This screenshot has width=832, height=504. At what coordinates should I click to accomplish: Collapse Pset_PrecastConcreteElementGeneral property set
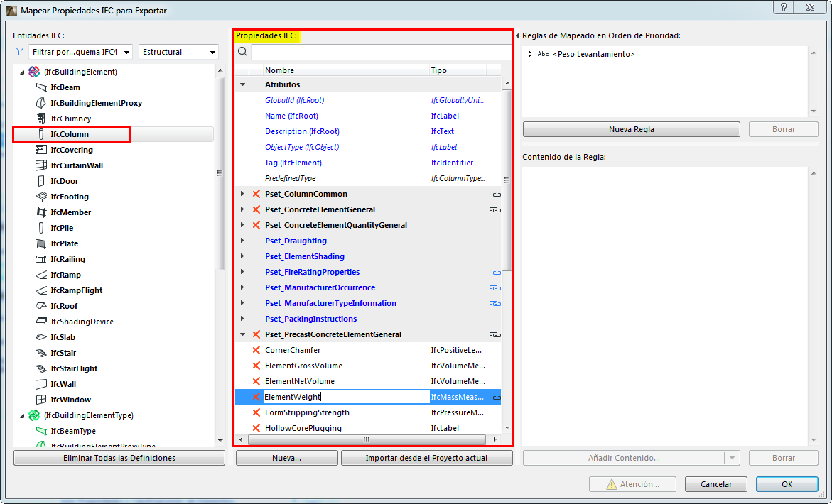point(242,334)
